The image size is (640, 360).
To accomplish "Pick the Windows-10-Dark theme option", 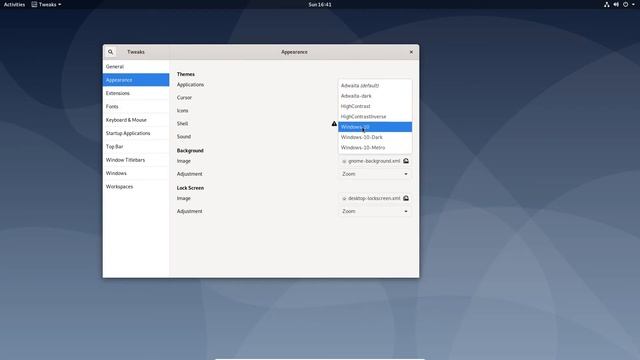I will coord(375,137).
